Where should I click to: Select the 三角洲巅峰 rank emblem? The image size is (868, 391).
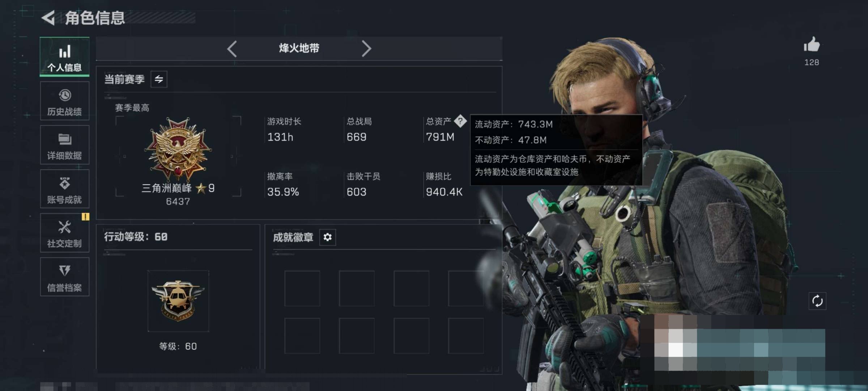click(178, 149)
